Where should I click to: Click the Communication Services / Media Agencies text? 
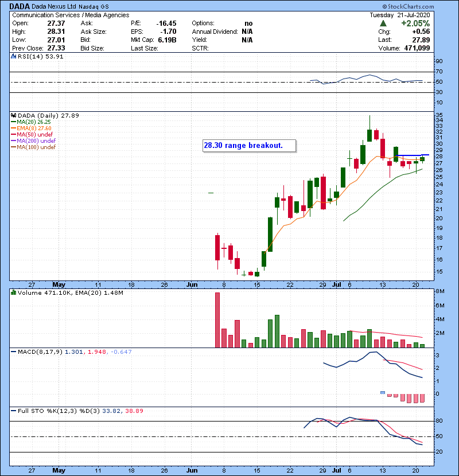point(71,15)
